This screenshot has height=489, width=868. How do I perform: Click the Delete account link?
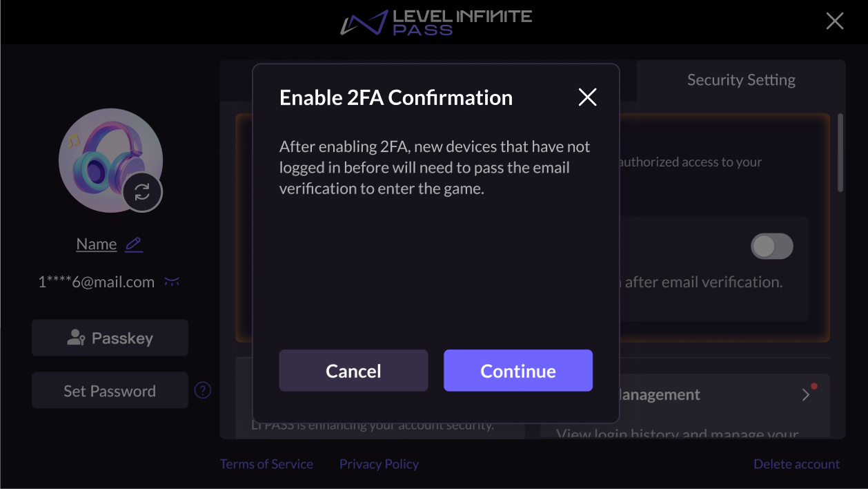[796, 463]
